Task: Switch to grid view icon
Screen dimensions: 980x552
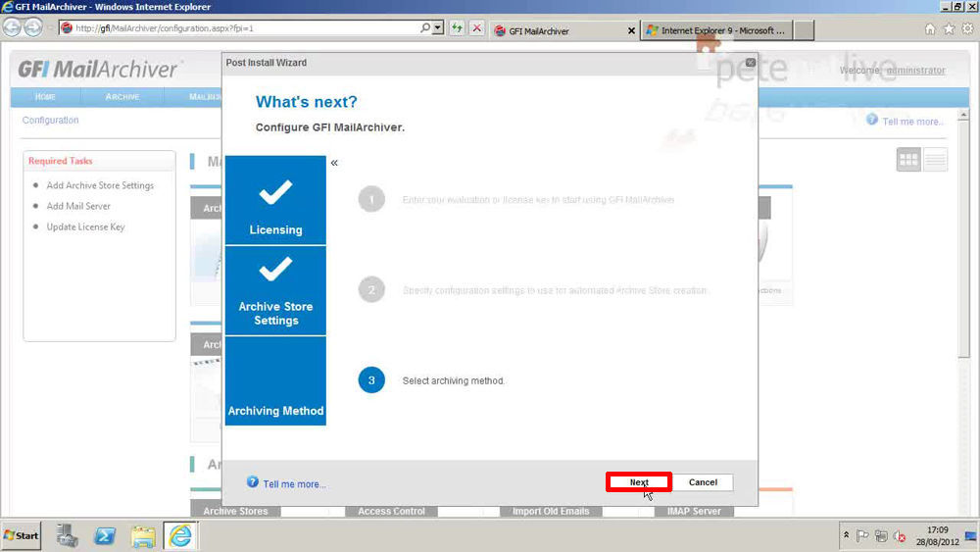Action: [908, 160]
